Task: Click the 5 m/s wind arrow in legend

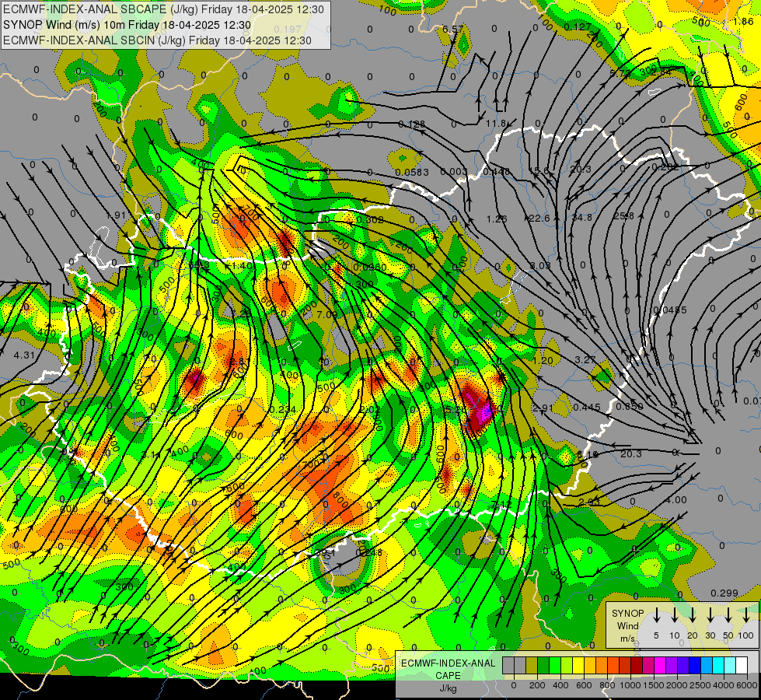Action: point(657,615)
